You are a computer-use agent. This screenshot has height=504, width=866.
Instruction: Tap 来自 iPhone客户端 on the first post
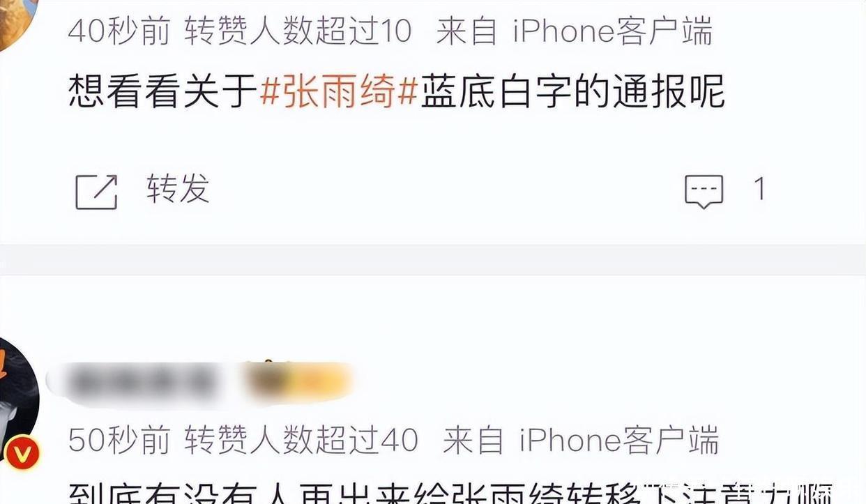pyautogui.click(x=575, y=31)
